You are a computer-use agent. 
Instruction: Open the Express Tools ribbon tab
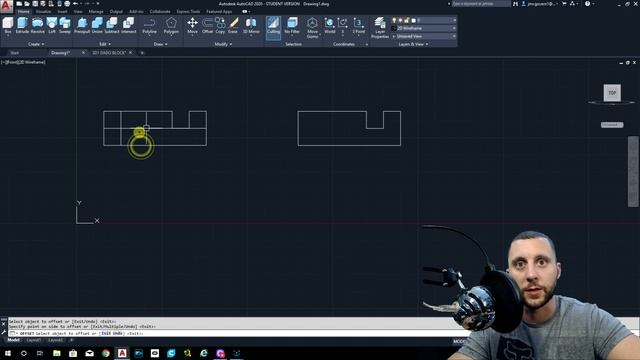[188, 11]
